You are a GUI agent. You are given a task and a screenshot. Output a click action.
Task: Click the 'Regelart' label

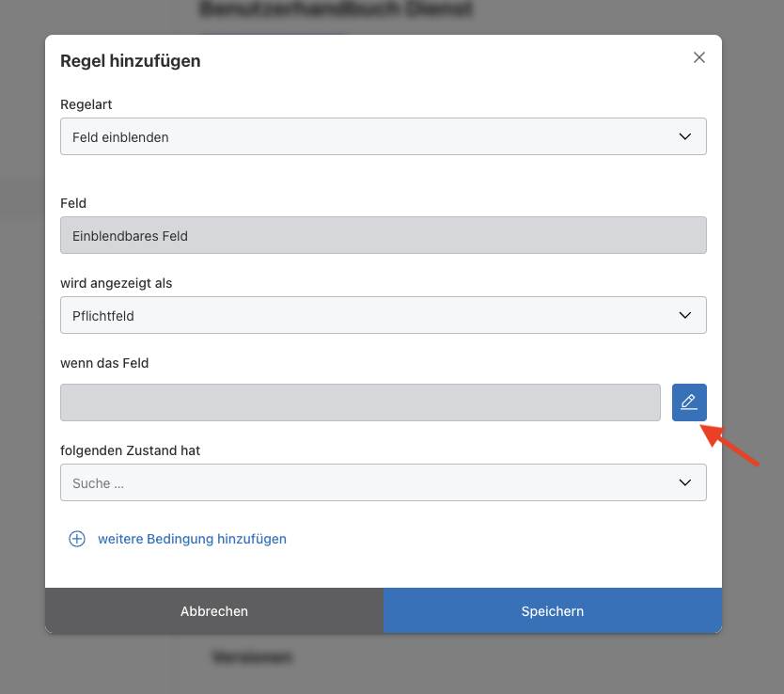(86, 104)
